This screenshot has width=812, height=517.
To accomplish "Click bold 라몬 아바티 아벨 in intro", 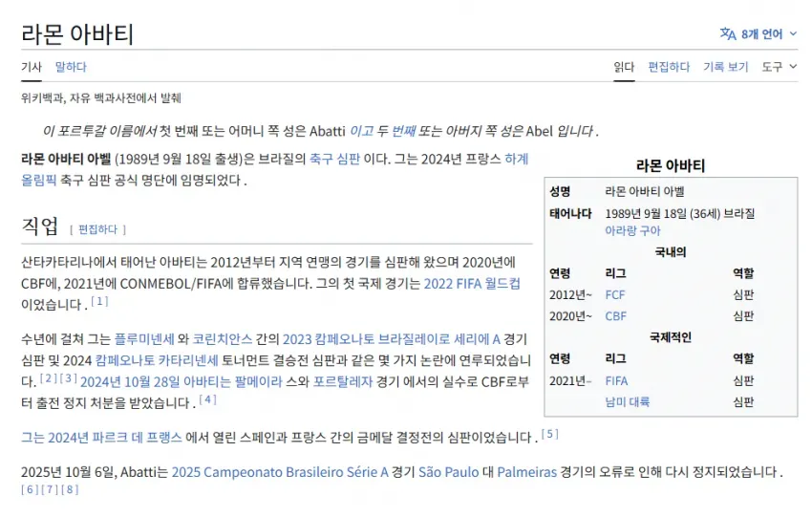I will (x=66, y=159).
